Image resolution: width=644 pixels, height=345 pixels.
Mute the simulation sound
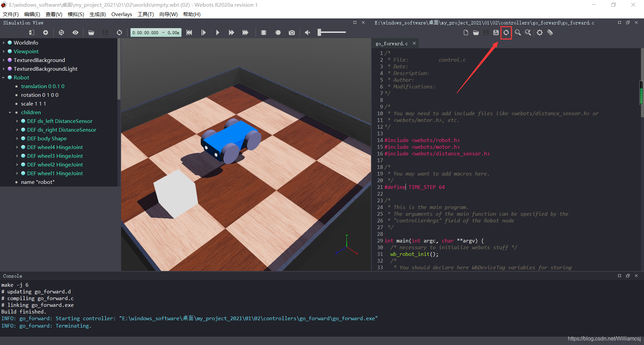pyautogui.click(x=307, y=32)
